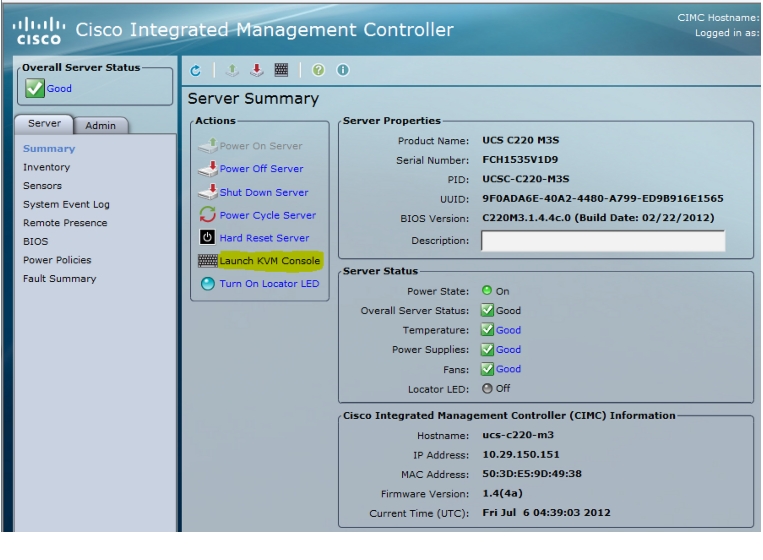Screen dimensions: 763x560
Task: Click the UUID value 9F0ADA6E-40A2-4480-A799-ED9B916E1565
Action: [x=603, y=199]
